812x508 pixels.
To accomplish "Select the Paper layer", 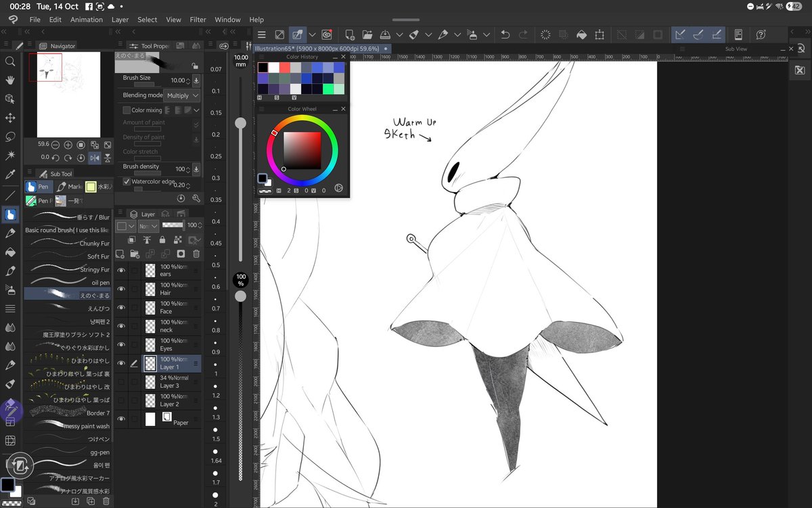I will (158, 419).
